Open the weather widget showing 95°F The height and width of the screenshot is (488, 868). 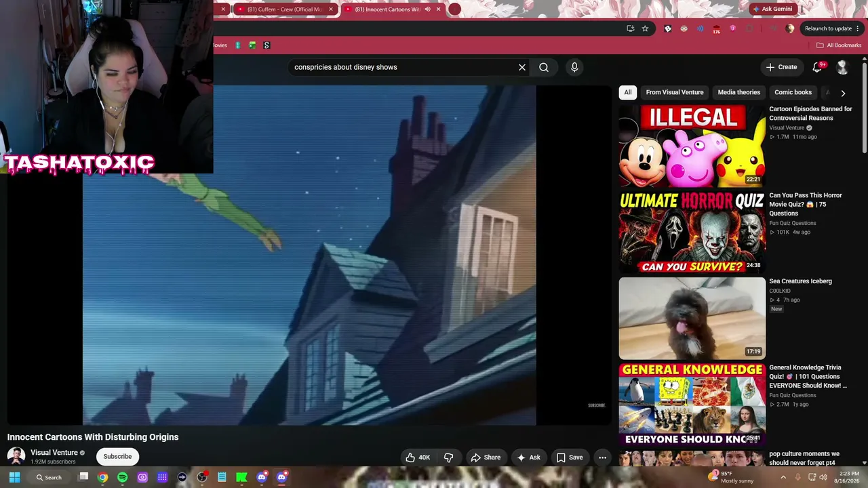pos(730,477)
